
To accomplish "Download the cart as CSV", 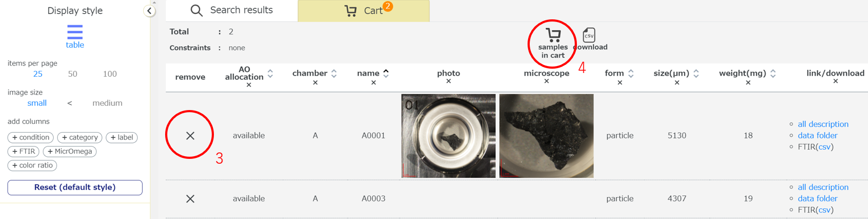I will click(x=589, y=36).
